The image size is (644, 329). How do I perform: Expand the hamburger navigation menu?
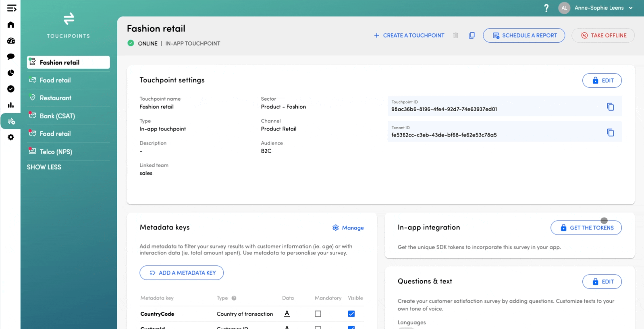12,8
